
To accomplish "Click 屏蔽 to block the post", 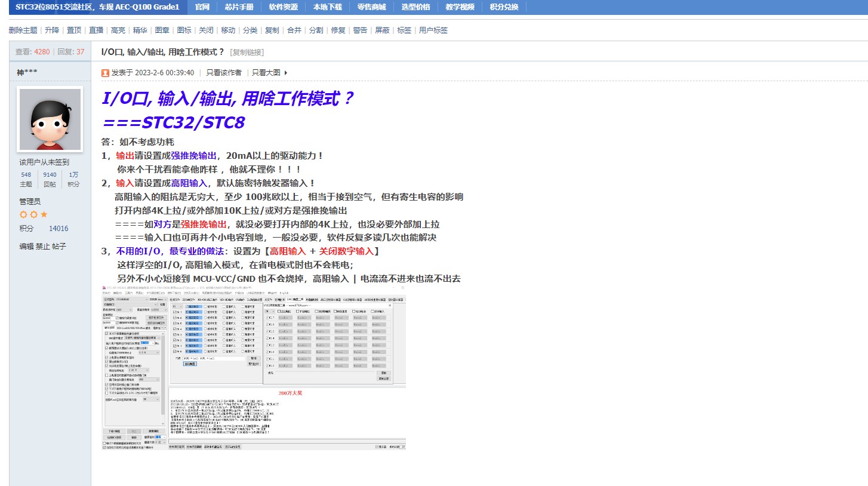I will click(382, 30).
